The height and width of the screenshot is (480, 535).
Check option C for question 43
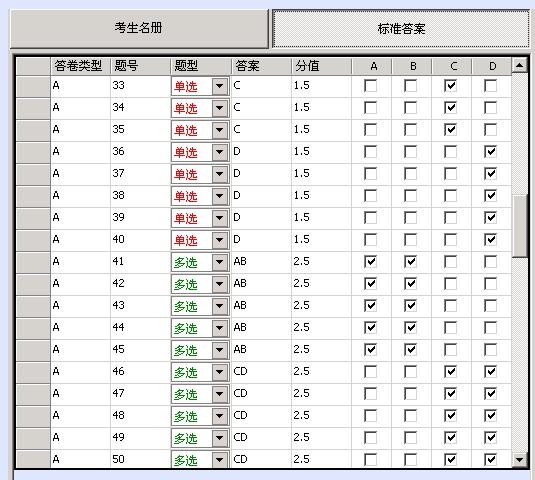[450, 306]
